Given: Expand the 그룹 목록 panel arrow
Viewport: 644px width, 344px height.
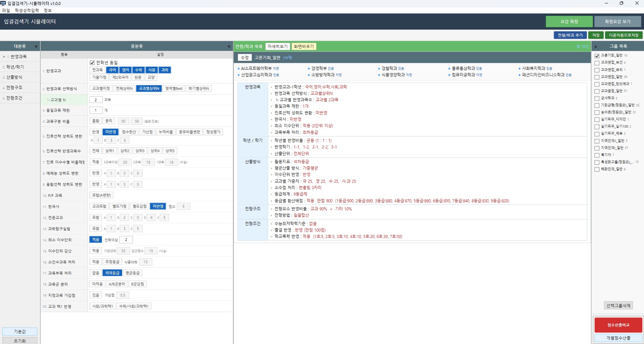Looking at the screenshot, I should point(596,46).
